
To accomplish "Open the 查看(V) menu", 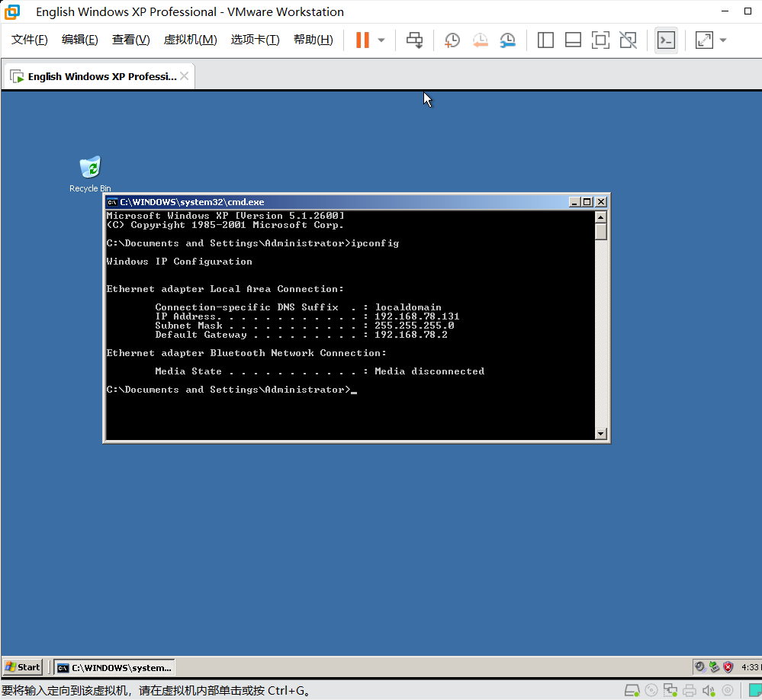I will pyautogui.click(x=131, y=40).
